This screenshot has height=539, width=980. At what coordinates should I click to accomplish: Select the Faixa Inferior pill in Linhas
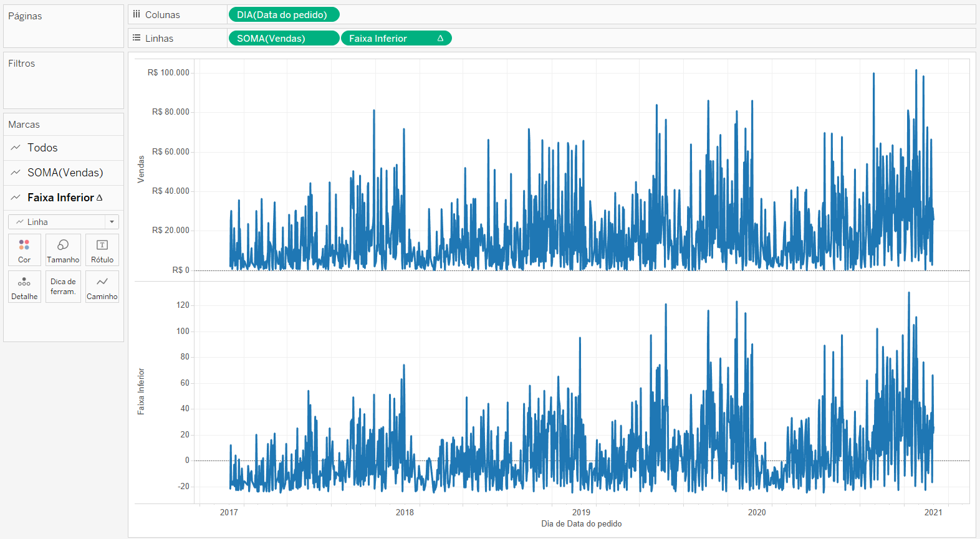click(396, 39)
